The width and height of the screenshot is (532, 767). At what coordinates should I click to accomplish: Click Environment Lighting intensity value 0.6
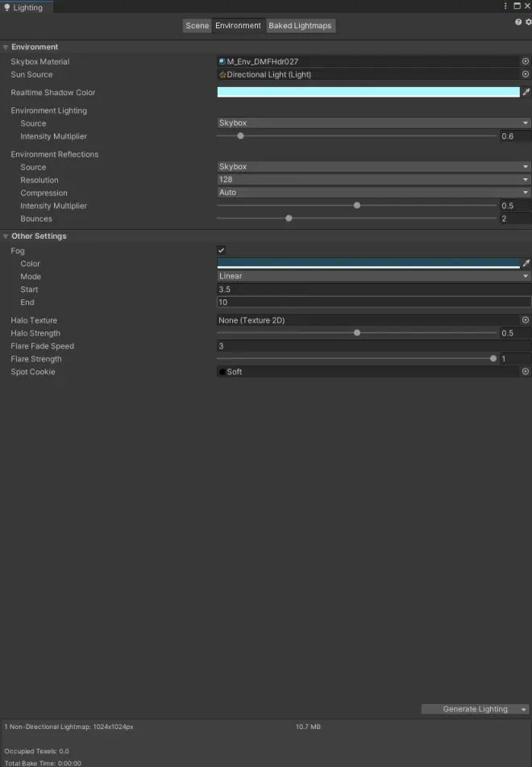click(x=515, y=136)
